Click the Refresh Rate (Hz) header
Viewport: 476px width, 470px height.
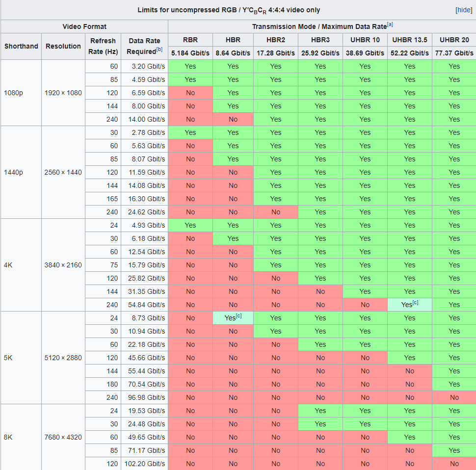pos(103,46)
